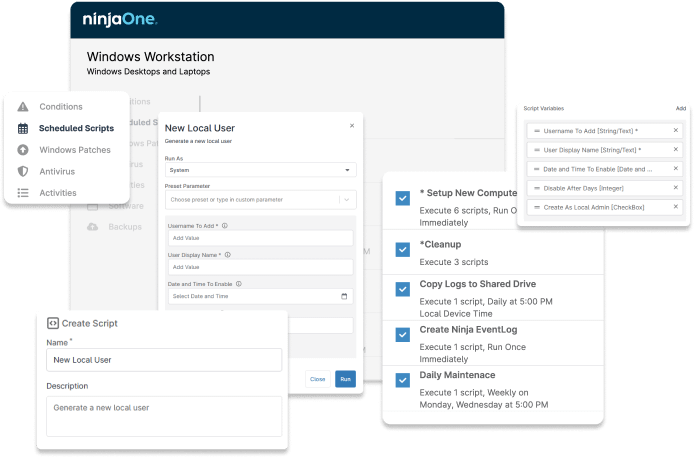Open the Conditions menu item
Image resolution: width=695 pixels, height=458 pixels.
61,107
